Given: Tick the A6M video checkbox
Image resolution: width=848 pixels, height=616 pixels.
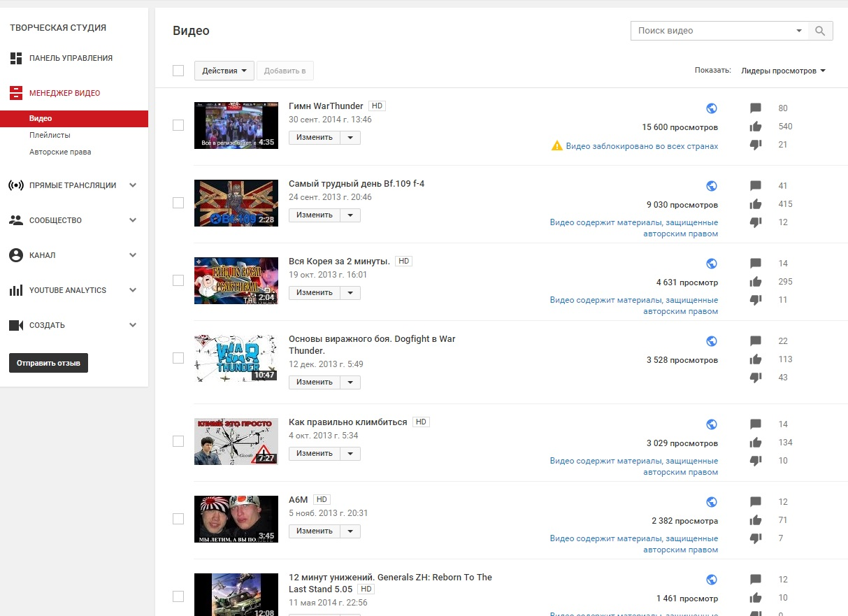Looking at the screenshot, I should (x=178, y=519).
